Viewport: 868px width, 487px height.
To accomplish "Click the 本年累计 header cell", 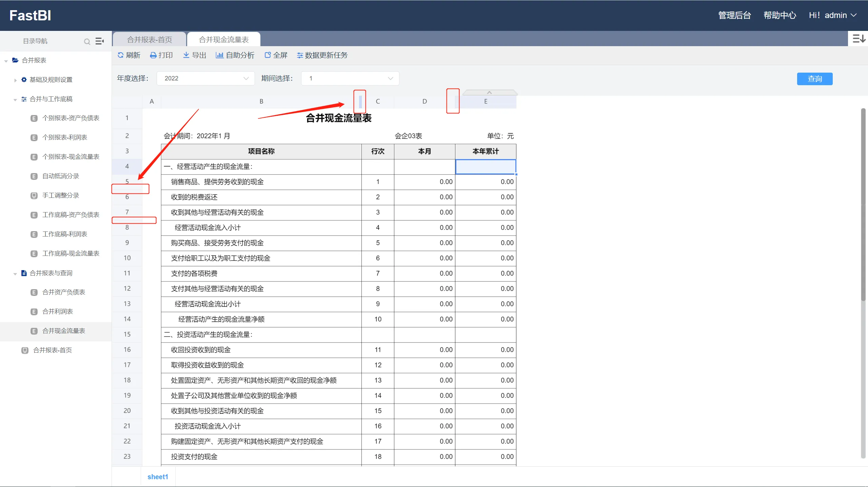I will click(x=486, y=151).
